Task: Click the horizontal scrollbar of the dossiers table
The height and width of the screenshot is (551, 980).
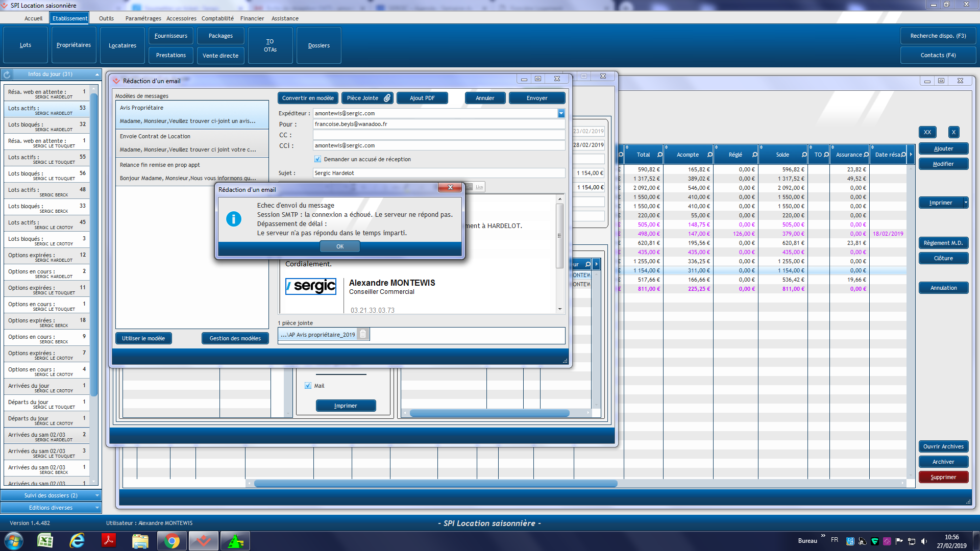Action: (435, 483)
